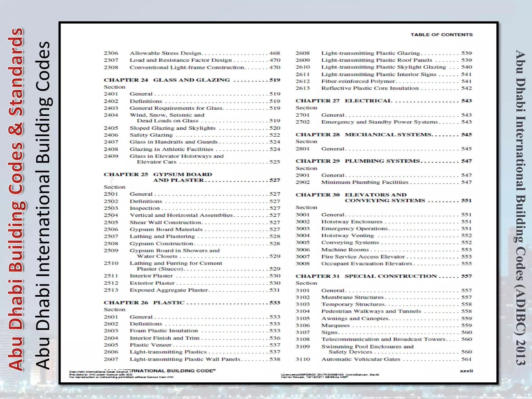Select '2503 Inspection' entry
Viewport: 532px width, 399px height.
coord(192,208)
